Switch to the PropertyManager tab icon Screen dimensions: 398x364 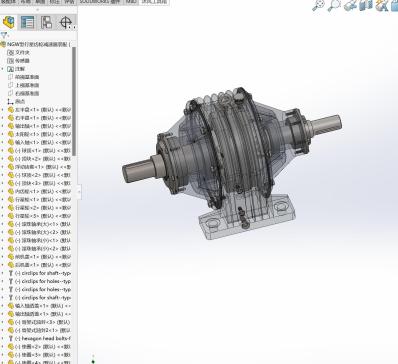tap(27, 22)
